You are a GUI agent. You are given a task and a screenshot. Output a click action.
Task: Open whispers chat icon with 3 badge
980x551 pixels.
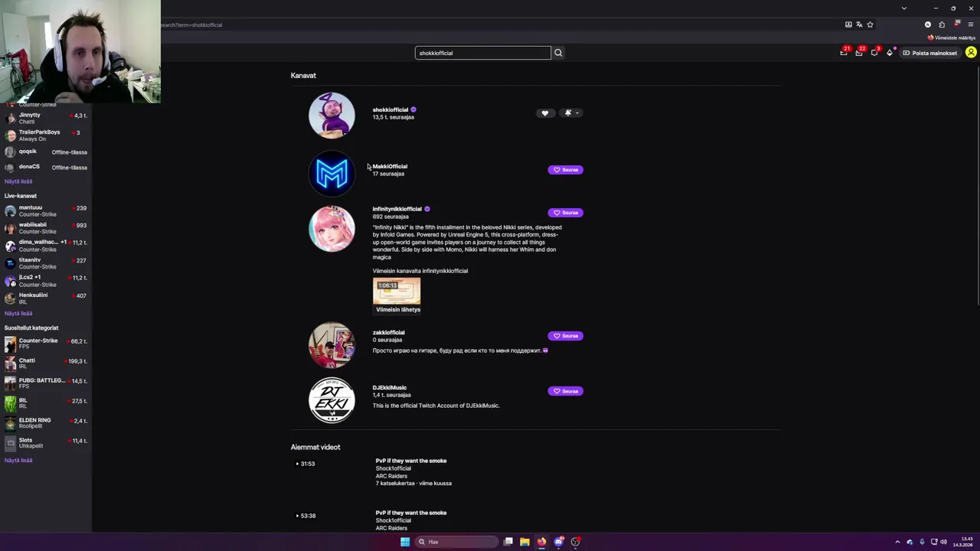[874, 53]
